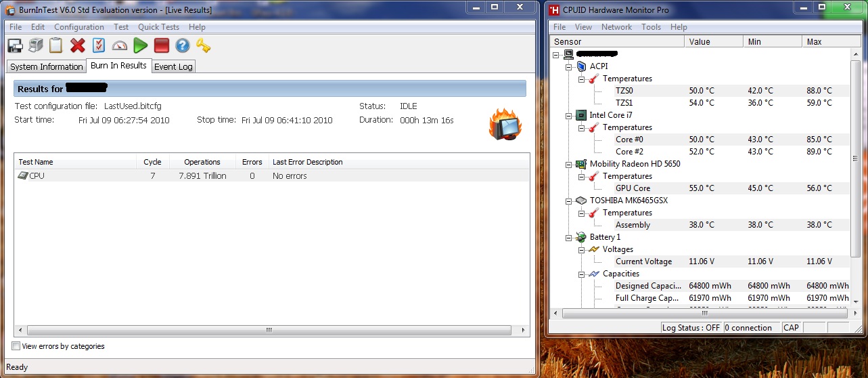Click the ACPI shield icon in tree
The width and height of the screenshot is (868, 378).
pyautogui.click(x=581, y=66)
